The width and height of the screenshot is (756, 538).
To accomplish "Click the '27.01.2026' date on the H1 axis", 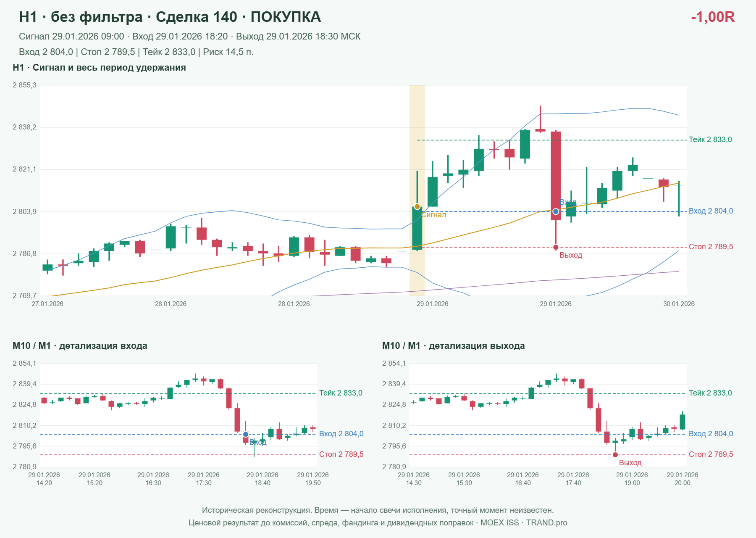I will pos(47,304).
